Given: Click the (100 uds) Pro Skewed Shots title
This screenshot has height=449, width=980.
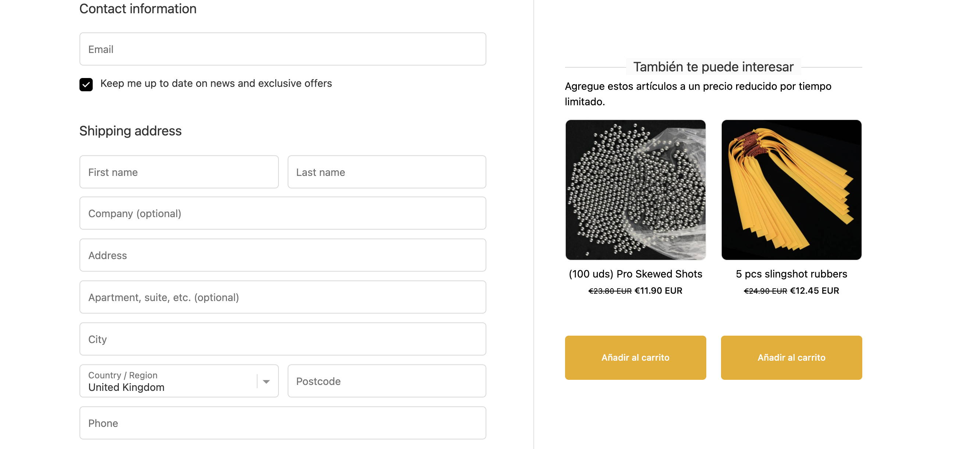Looking at the screenshot, I should [635, 274].
